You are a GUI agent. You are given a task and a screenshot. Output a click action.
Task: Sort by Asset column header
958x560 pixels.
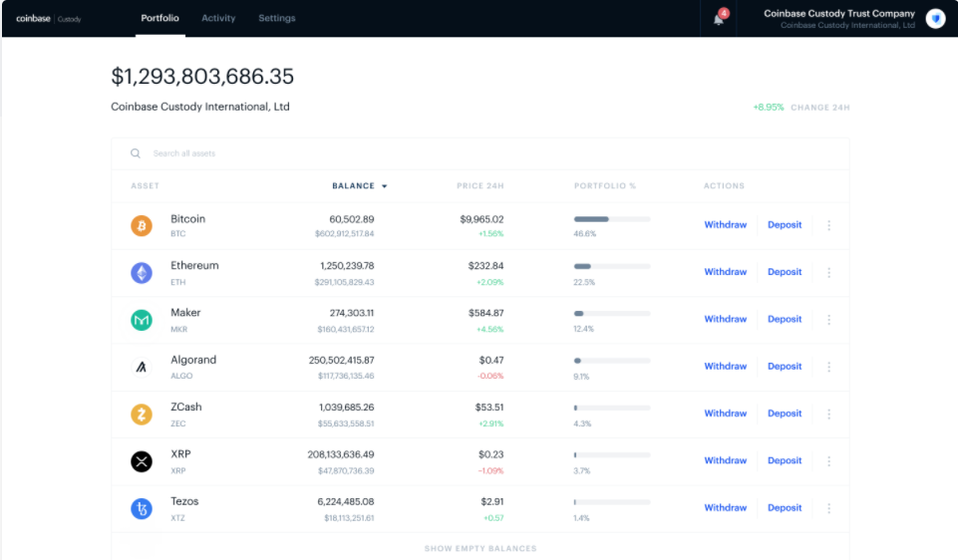[145, 185]
